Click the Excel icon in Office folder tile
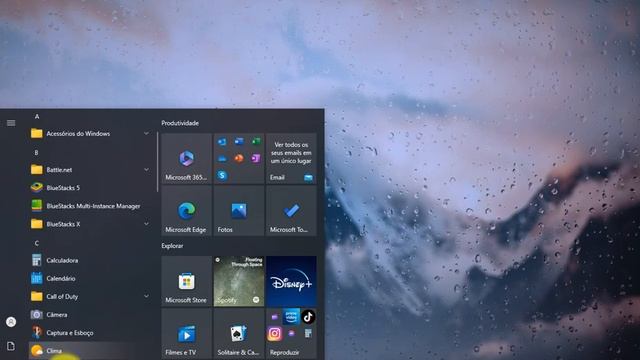 (256, 142)
